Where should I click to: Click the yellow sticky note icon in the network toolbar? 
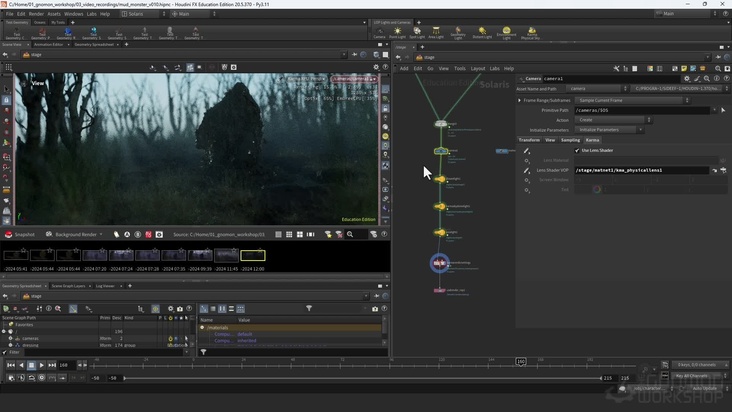coord(684,69)
